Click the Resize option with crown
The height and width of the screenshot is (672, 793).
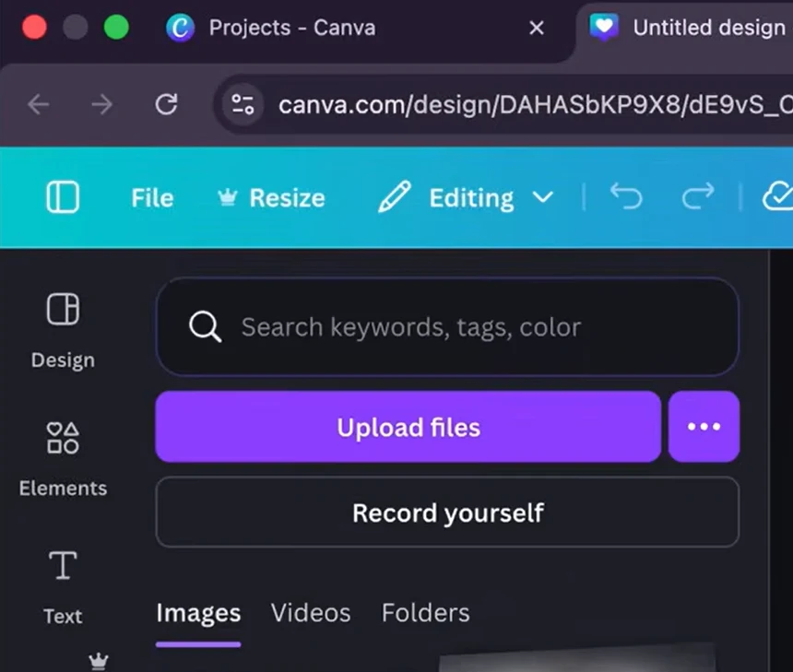point(271,197)
